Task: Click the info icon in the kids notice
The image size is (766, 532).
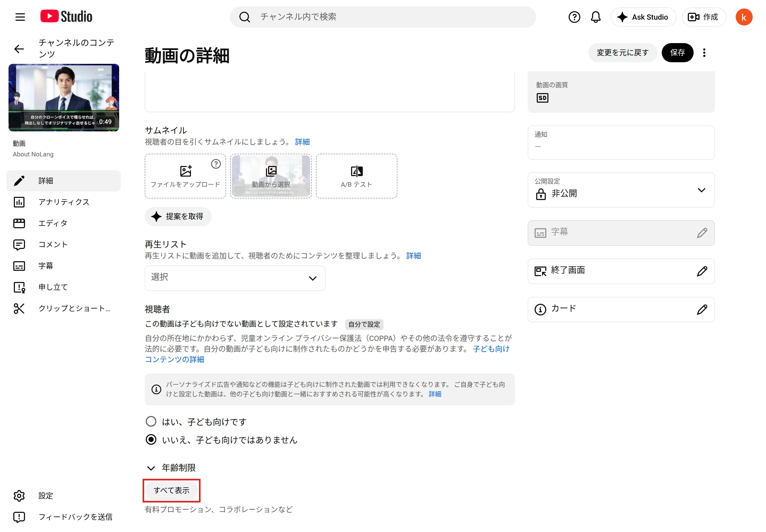Action: 156,389
